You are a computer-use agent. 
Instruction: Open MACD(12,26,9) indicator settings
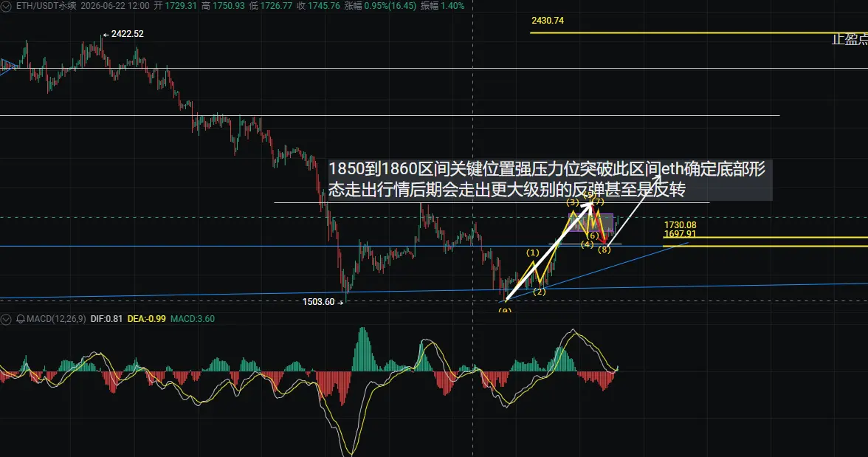[x=56, y=319]
